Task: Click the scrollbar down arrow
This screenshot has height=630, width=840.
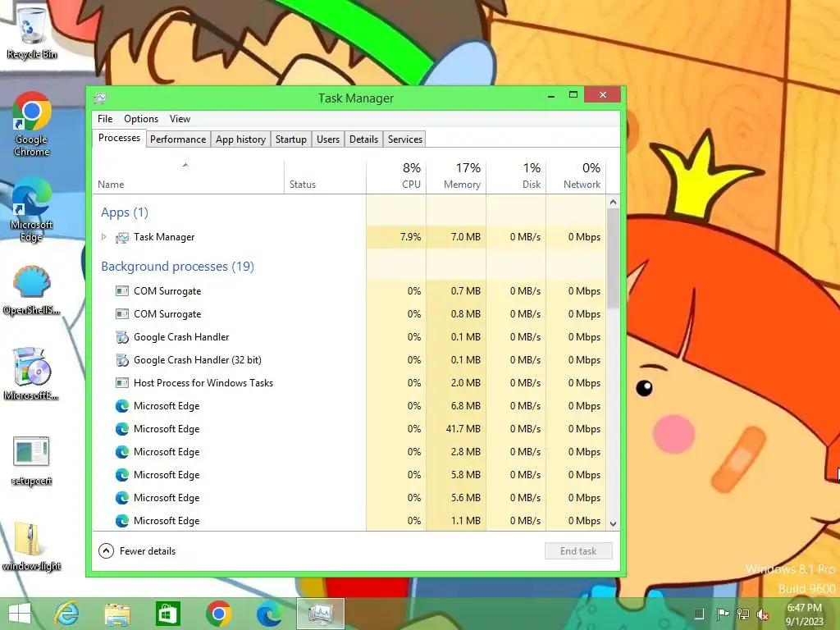Action: [x=613, y=524]
